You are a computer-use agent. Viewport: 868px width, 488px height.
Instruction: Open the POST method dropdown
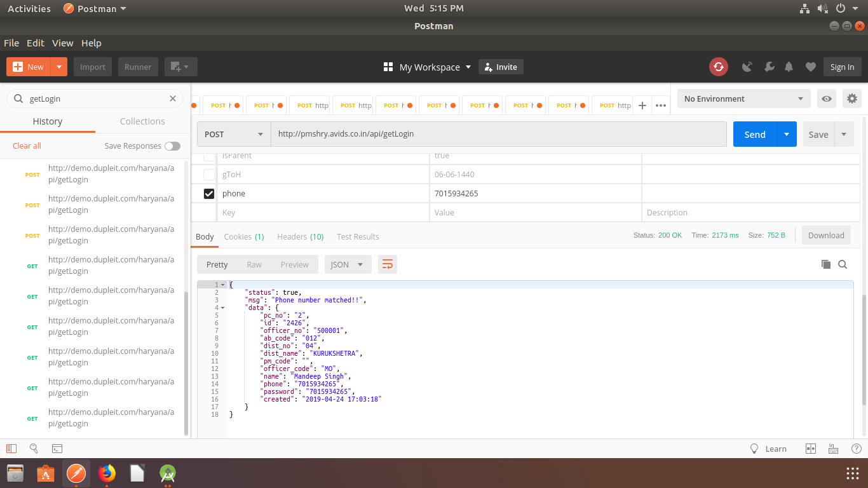coord(234,134)
